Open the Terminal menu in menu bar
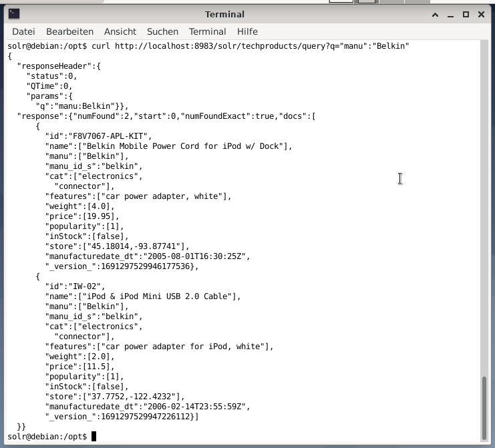 207,31
